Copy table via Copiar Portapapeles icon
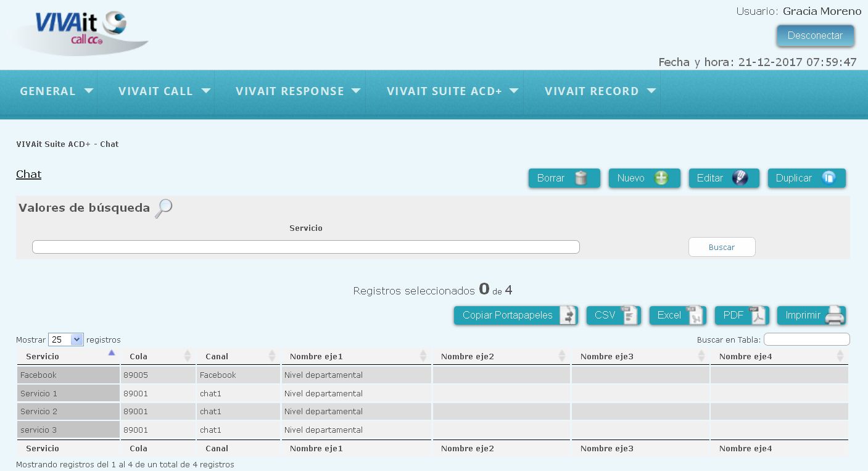868x471 pixels. coord(568,315)
